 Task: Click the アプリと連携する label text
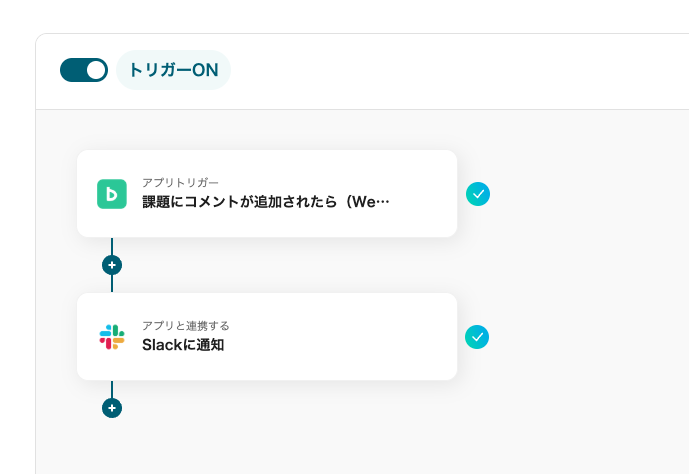[x=186, y=325]
